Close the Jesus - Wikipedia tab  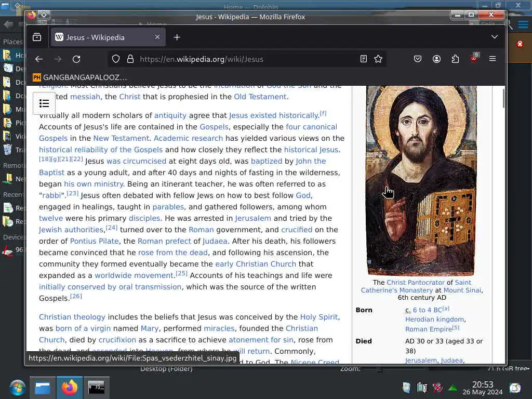click(157, 37)
